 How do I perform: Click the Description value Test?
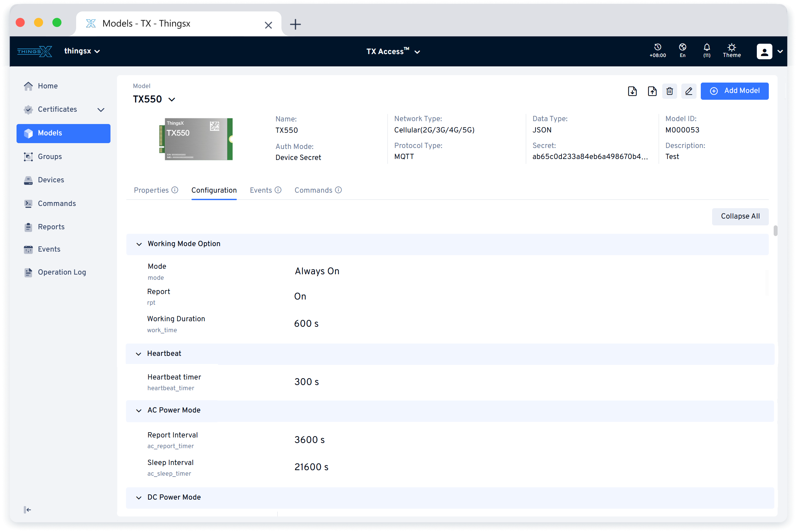[672, 156]
